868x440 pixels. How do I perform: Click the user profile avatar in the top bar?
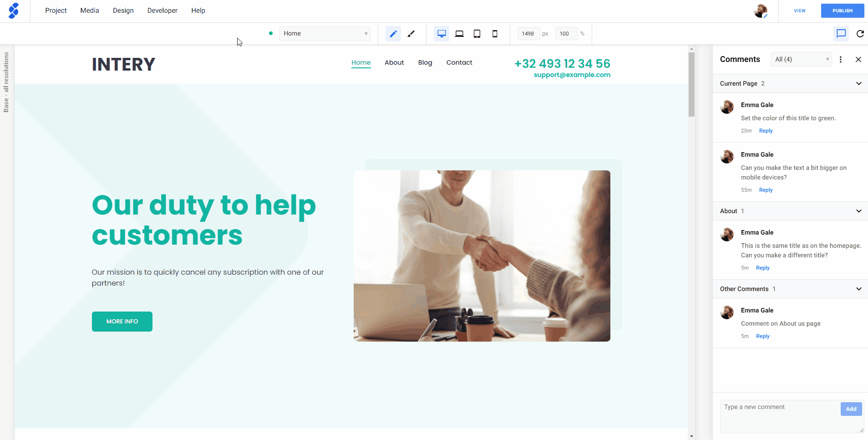pos(761,10)
